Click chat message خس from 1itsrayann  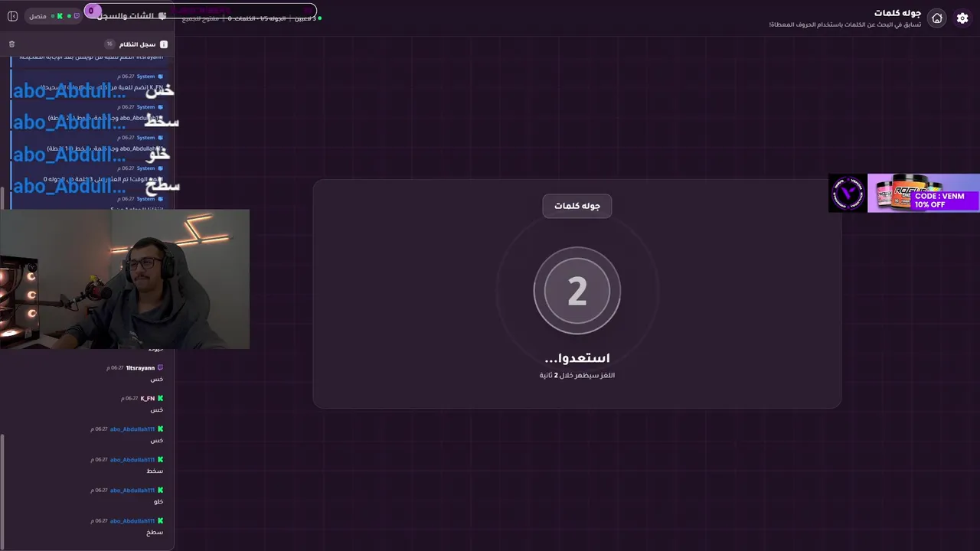157,380
